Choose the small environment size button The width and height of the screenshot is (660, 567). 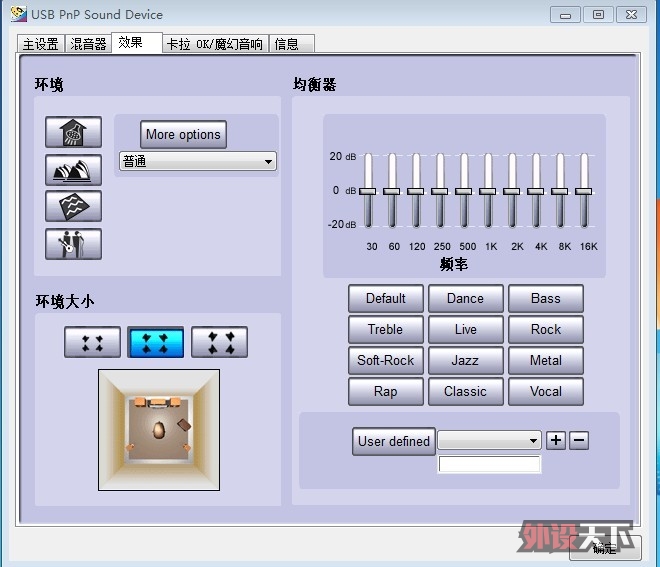click(92, 343)
